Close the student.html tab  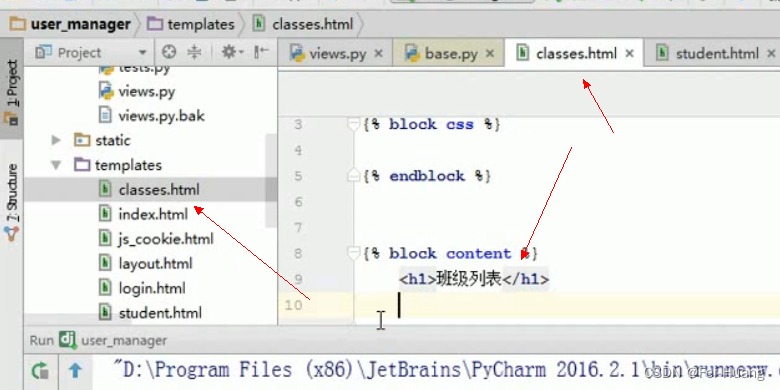tap(771, 53)
